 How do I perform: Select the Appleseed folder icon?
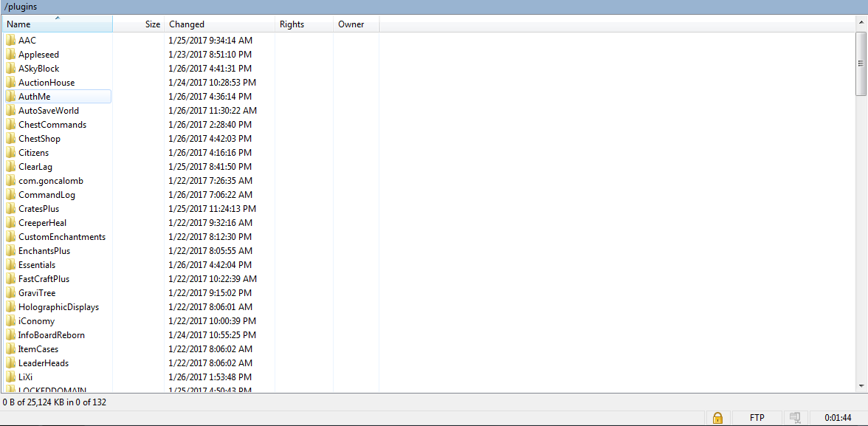[10, 55]
